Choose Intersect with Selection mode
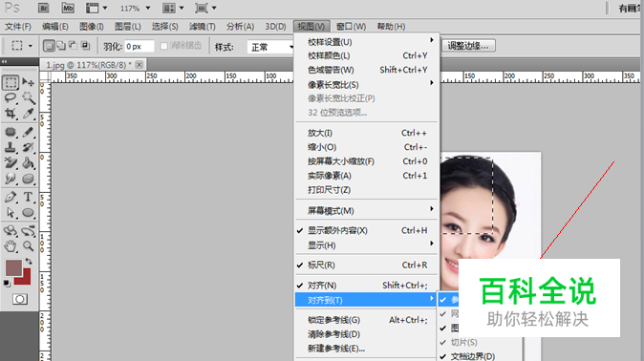Viewport: 644px width, 361px height. (x=85, y=46)
